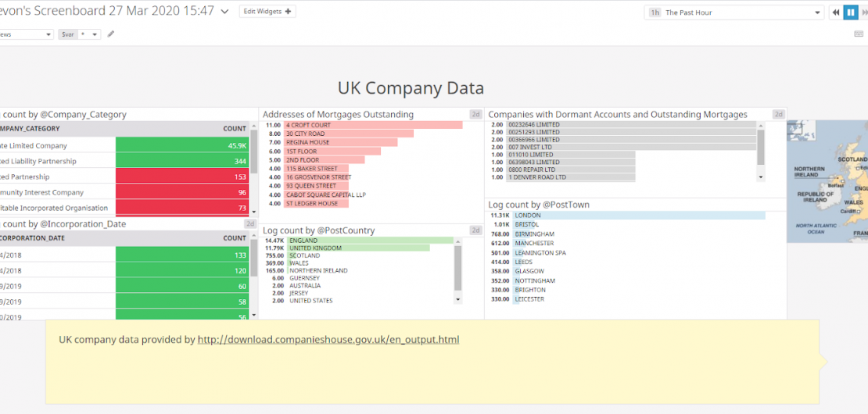Click the rewind time button
This screenshot has width=868, height=414.
[x=835, y=12]
